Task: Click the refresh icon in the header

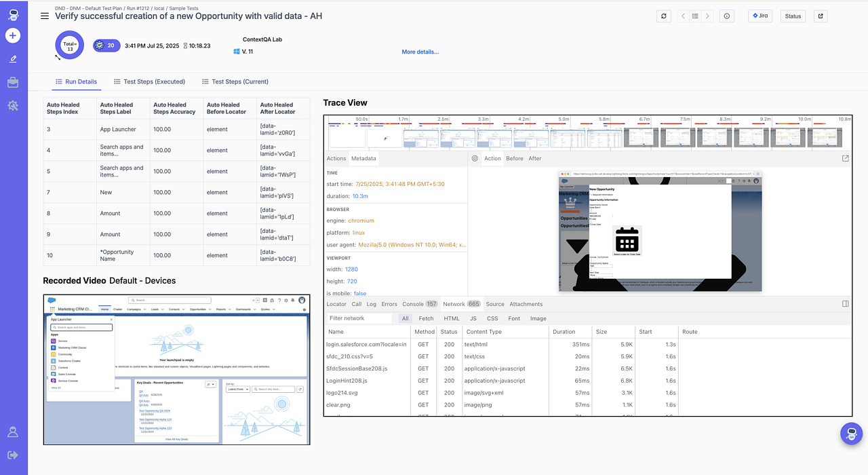Action: coord(664,16)
